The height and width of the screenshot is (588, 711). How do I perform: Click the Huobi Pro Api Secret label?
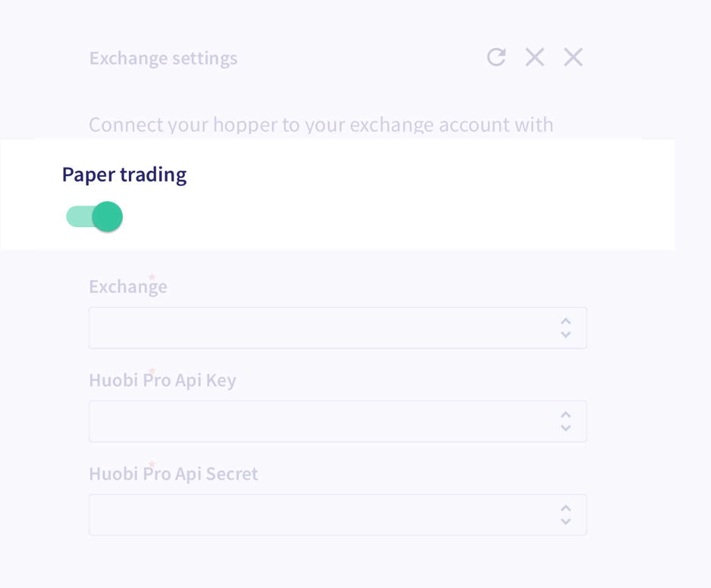pos(173,474)
